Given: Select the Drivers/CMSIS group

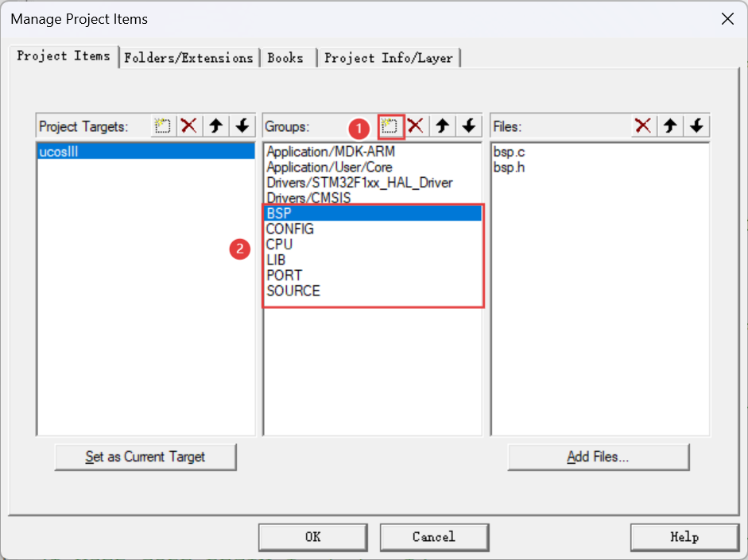Looking at the screenshot, I should click(x=372, y=198).
